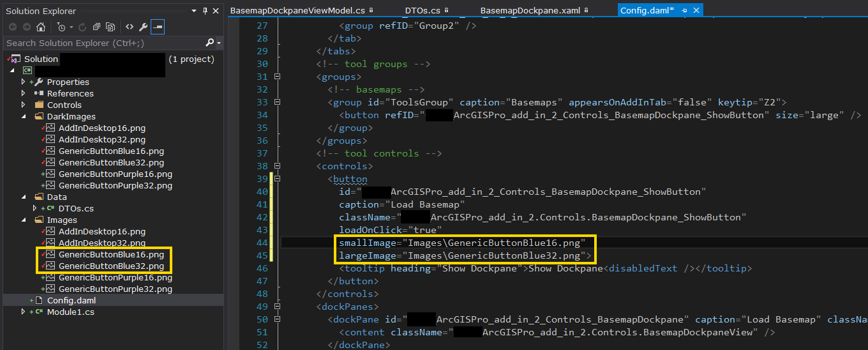The height and width of the screenshot is (350, 868).
Task: Click the Home icon in Solution Explorer
Action: 41,27
